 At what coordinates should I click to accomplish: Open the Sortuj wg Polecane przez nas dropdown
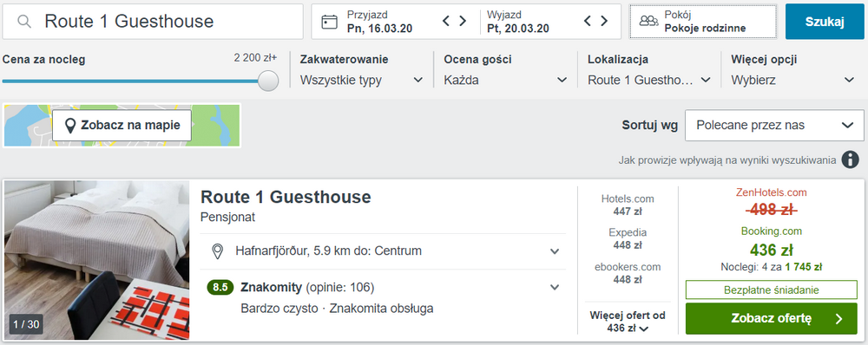coord(774,126)
